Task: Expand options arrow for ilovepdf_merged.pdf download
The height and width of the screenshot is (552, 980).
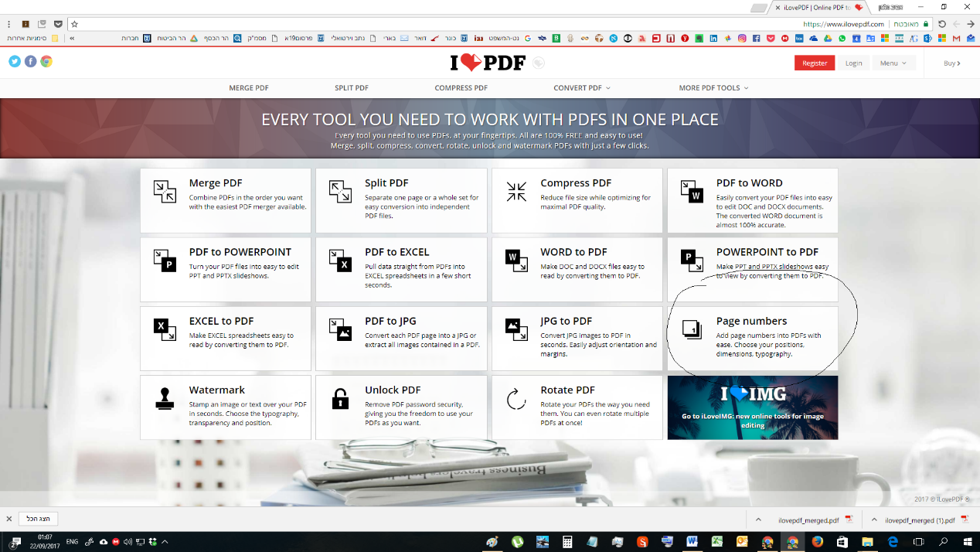Action: tap(758, 520)
